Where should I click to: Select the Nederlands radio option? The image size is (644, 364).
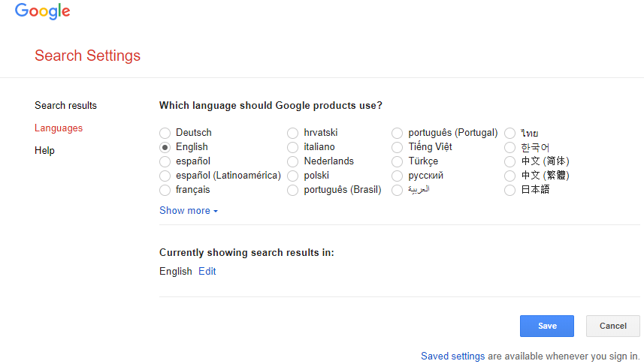tap(293, 161)
